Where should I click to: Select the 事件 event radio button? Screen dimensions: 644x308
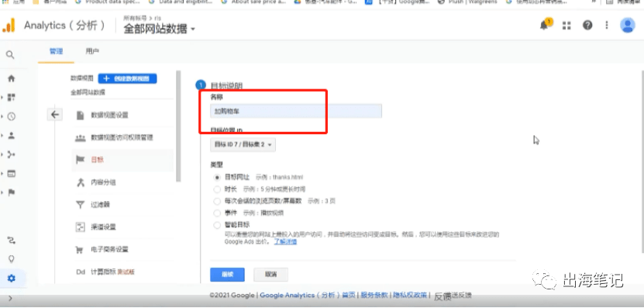(217, 213)
